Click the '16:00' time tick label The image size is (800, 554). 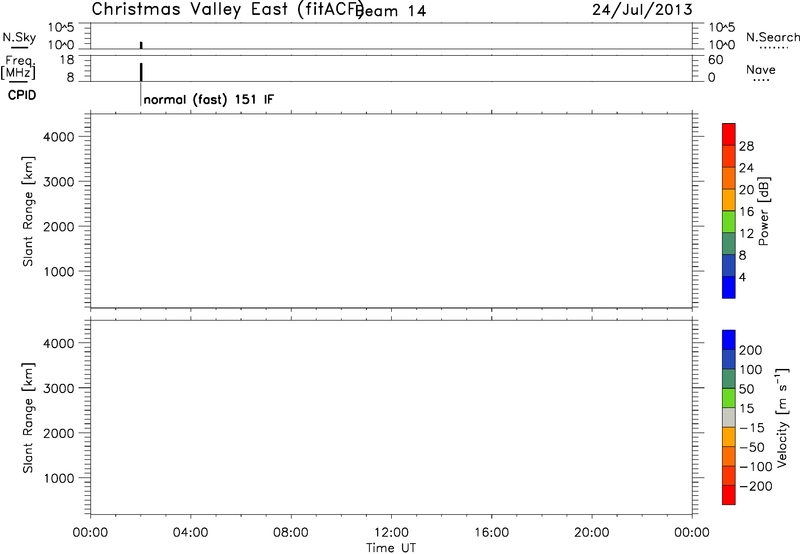pyautogui.click(x=491, y=533)
